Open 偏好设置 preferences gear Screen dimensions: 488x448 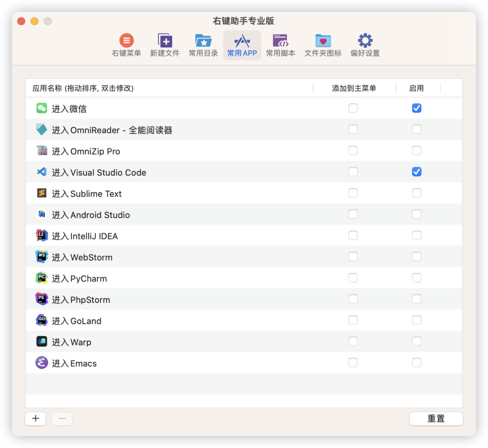pos(365,45)
